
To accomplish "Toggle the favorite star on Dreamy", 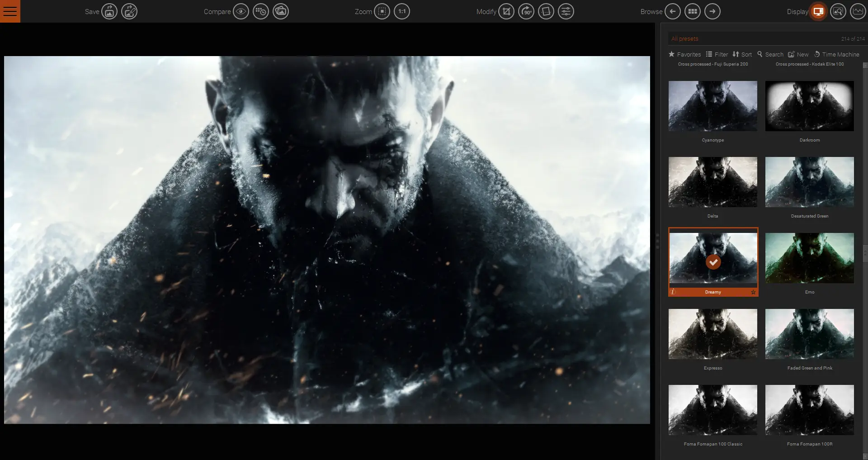I will tap(753, 292).
